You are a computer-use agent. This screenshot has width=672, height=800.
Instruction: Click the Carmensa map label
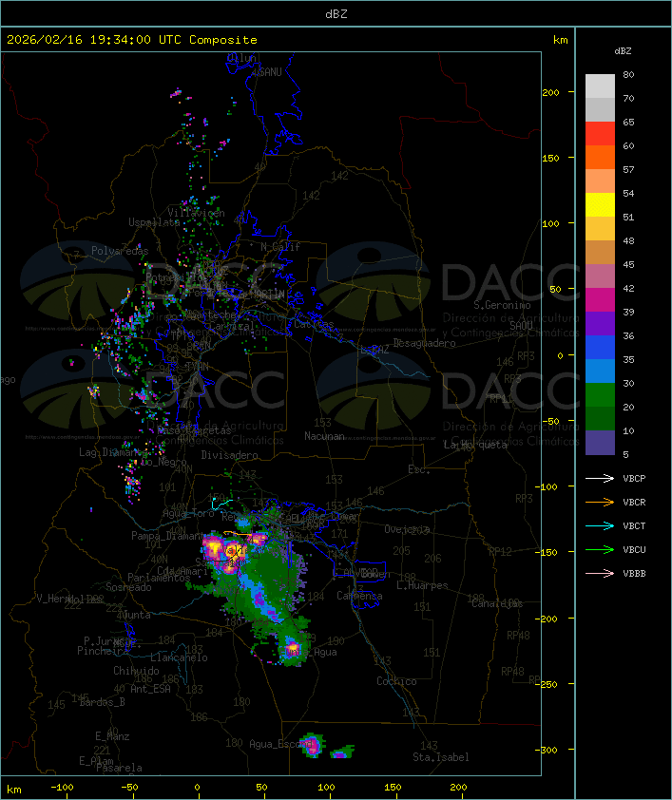tap(359, 596)
